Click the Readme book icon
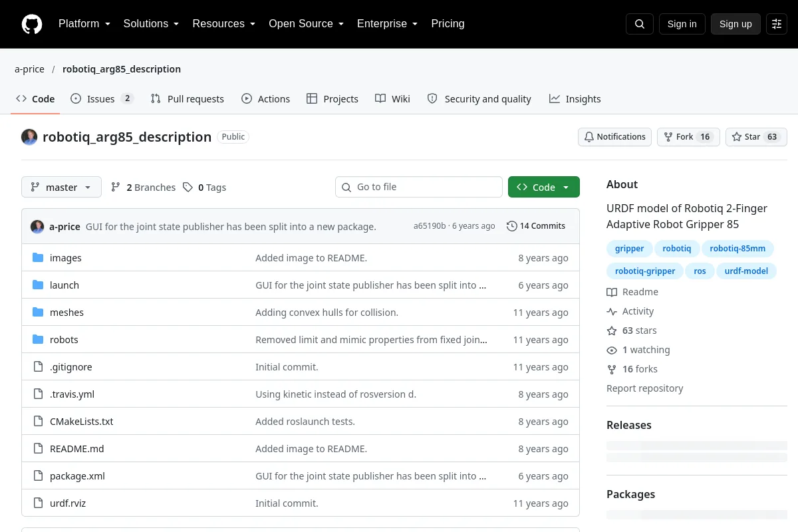 [612, 292]
